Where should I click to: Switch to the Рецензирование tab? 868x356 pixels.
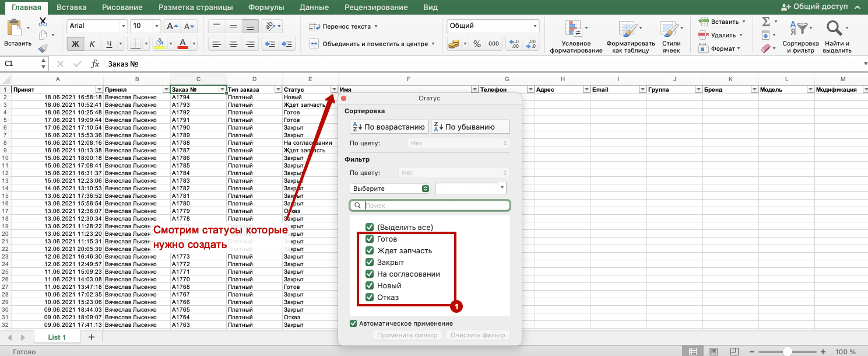pyautogui.click(x=376, y=7)
